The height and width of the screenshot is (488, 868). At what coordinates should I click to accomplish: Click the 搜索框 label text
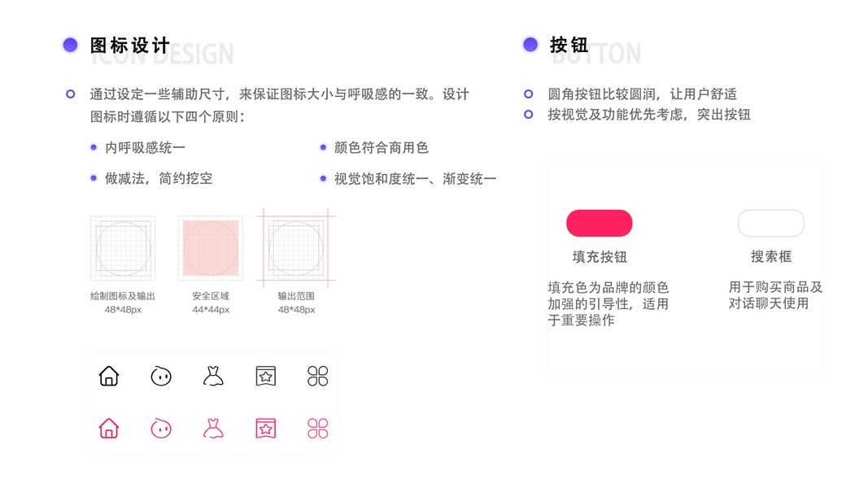[770, 257]
